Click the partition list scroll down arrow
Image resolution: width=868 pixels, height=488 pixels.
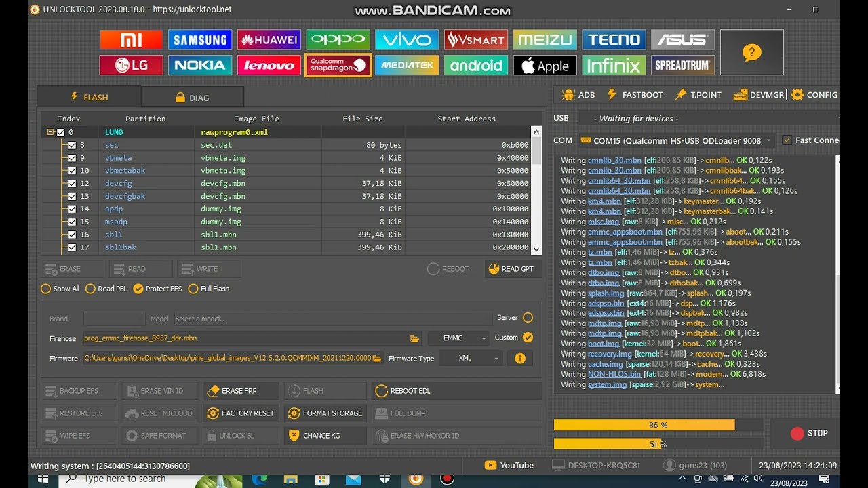coord(536,249)
